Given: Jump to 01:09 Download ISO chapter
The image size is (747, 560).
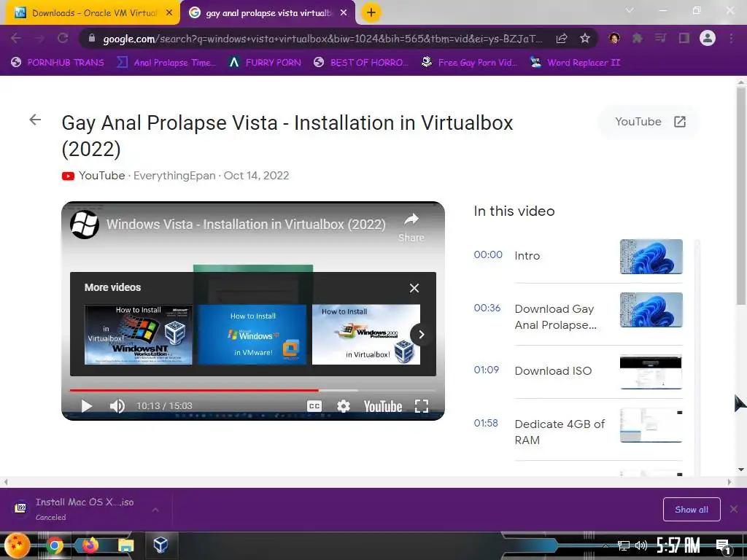Looking at the screenshot, I should point(578,371).
